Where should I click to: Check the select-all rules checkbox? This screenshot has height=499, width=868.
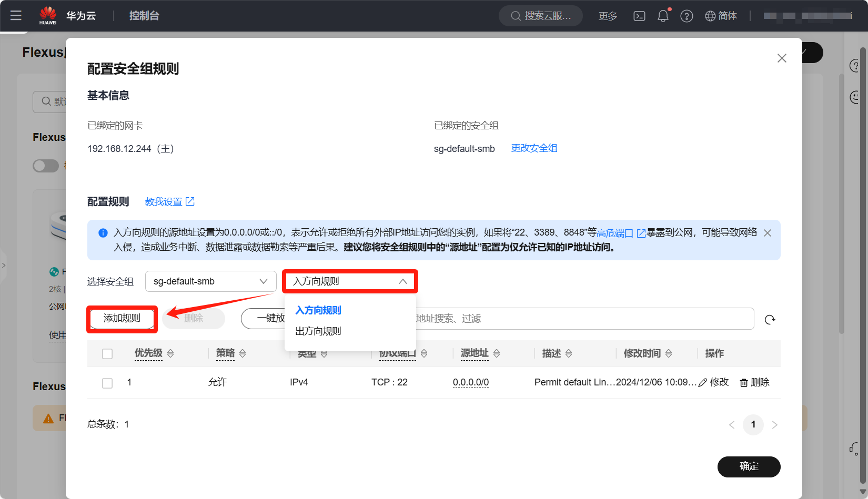pos(107,354)
